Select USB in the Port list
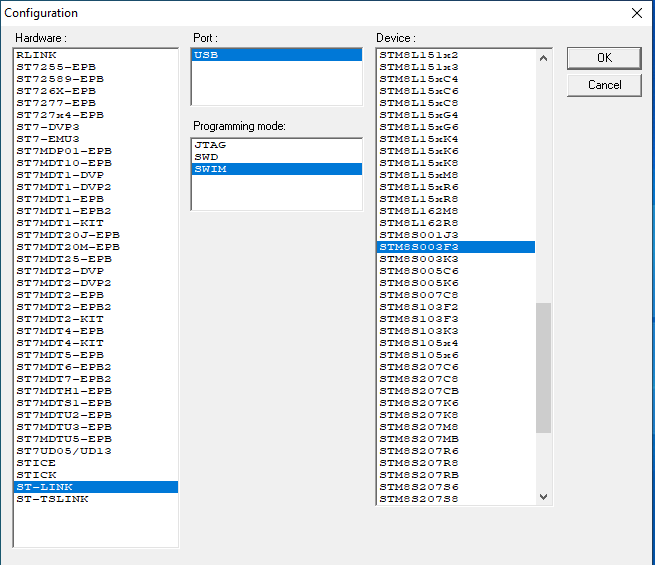The height and width of the screenshot is (565, 655). [x=277, y=55]
